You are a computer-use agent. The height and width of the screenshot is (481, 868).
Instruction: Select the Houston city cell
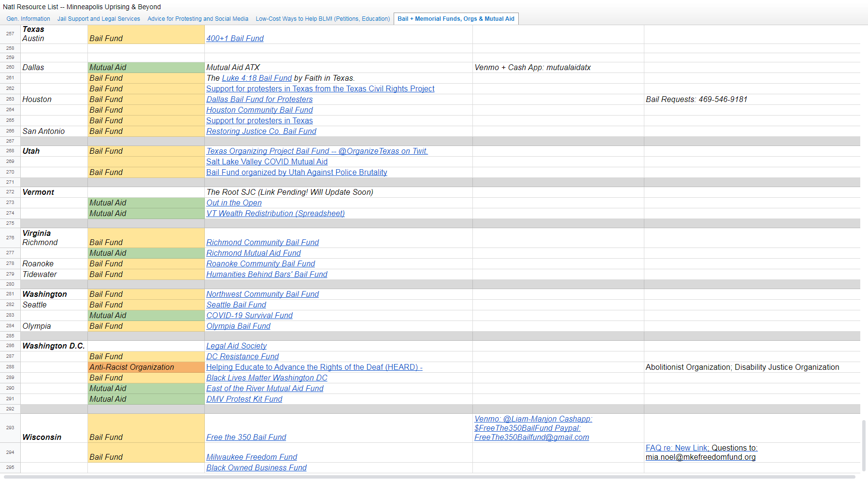tap(54, 100)
